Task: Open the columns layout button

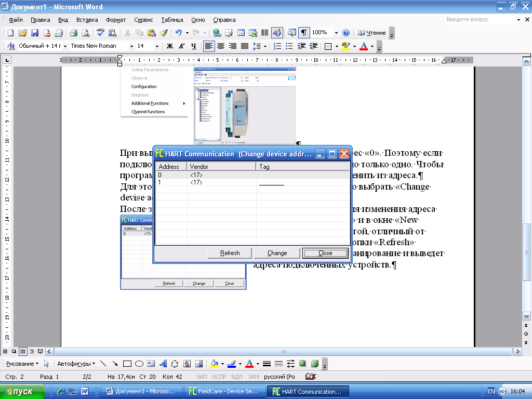Action: pyautogui.click(x=264, y=33)
